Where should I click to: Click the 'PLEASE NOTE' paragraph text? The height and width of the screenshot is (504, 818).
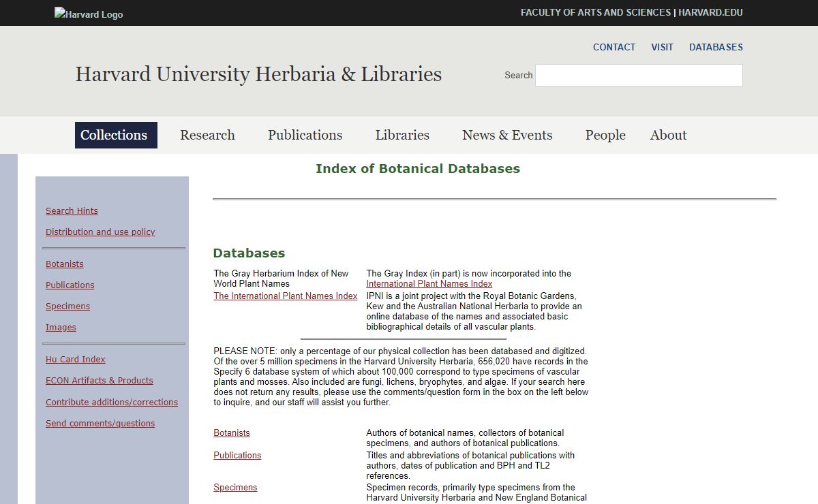(x=401, y=377)
